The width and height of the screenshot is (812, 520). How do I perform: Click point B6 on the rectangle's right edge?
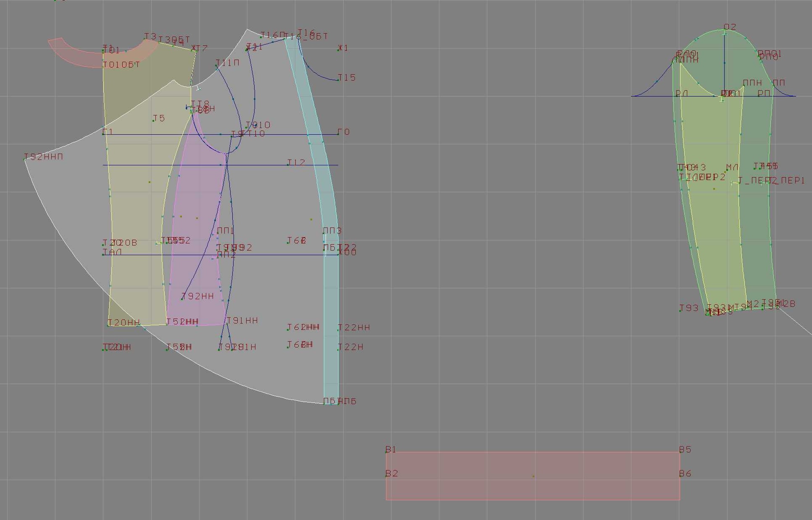click(680, 476)
